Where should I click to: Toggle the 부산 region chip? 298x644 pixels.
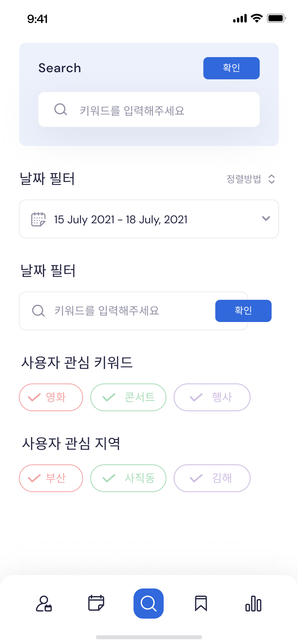[x=51, y=478]
